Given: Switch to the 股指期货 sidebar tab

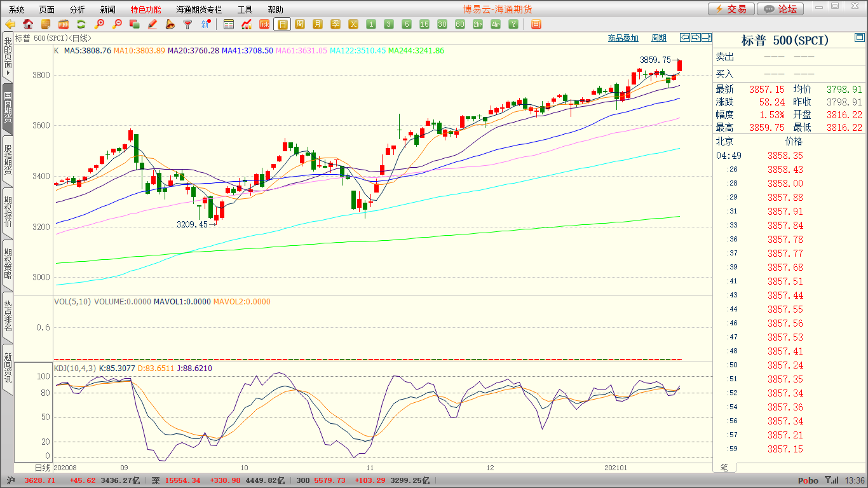Looking at the screenshot, I should 8,159.
